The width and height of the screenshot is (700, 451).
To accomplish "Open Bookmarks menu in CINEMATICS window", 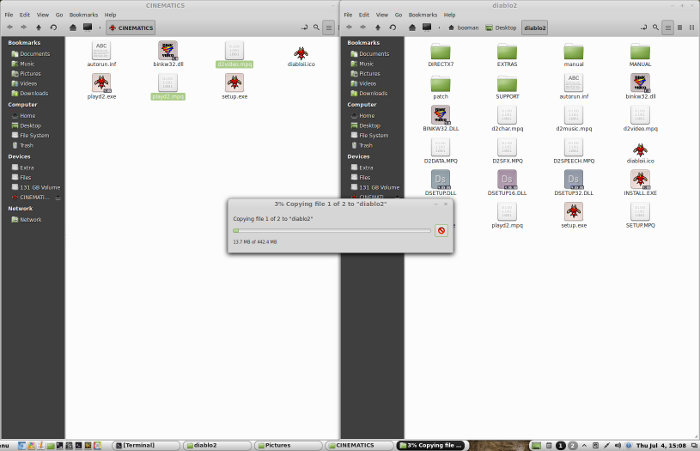I will pyautogui.click(x=83, y=15).
